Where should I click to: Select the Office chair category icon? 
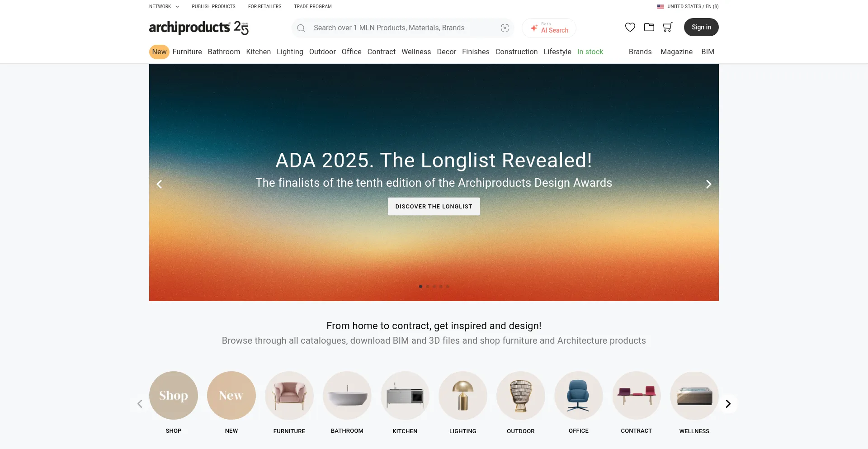click(579, 396)
